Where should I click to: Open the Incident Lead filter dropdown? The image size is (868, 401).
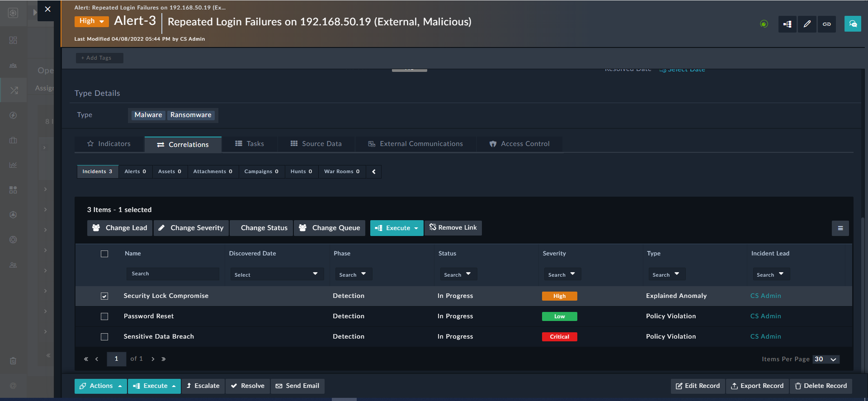click(771, 274)
